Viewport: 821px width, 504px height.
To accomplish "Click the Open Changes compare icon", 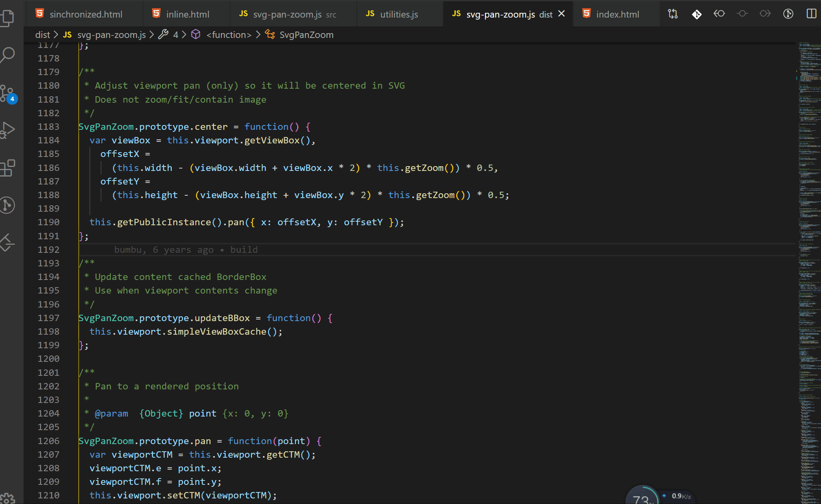I will click(x=673, y=14).
